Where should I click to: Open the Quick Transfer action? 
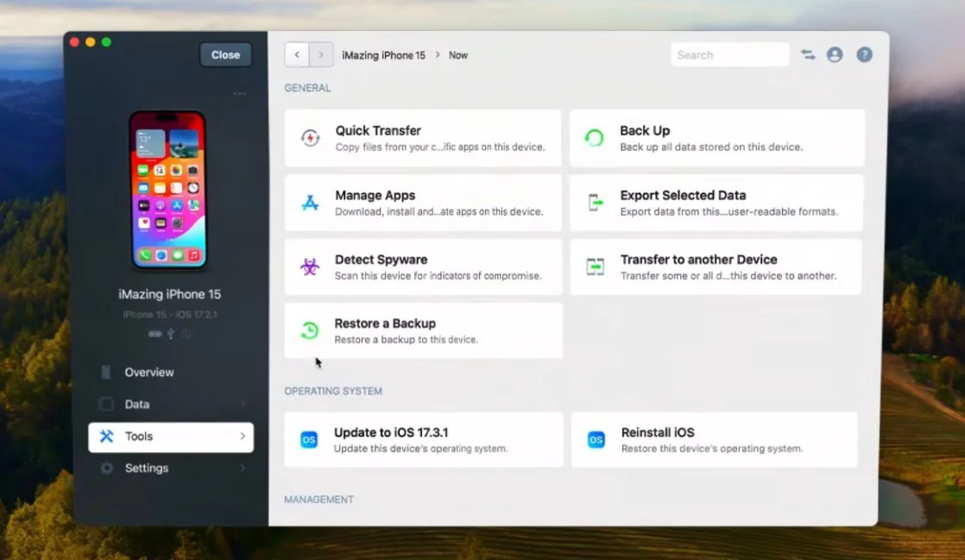[423, 138]
